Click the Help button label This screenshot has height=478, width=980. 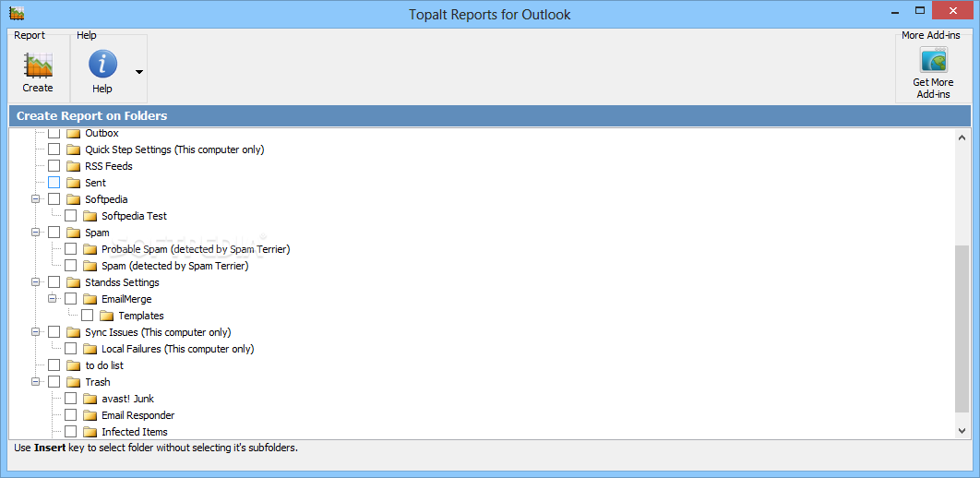pos(102,89)
